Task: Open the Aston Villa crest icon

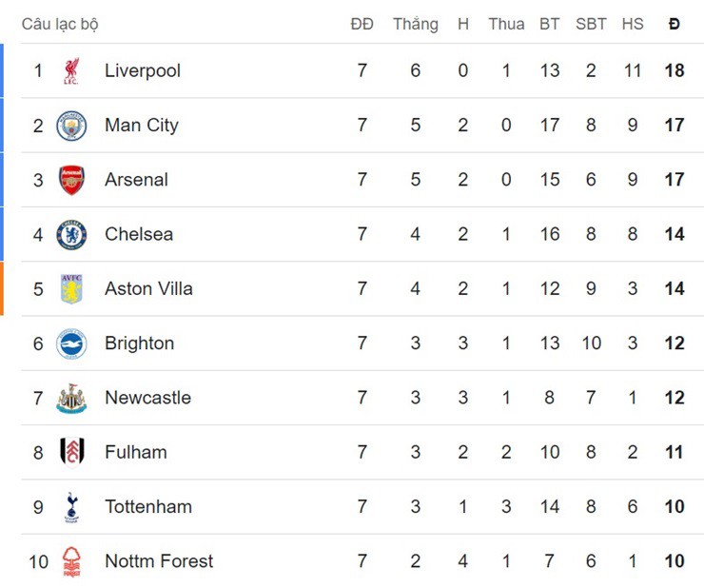Action: (71, 289)
